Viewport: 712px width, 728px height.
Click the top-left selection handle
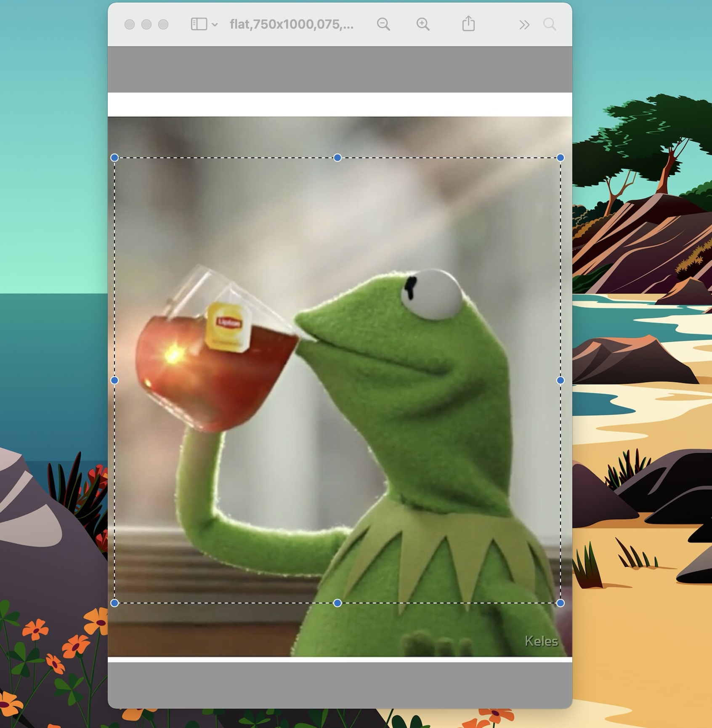(114, 158)
